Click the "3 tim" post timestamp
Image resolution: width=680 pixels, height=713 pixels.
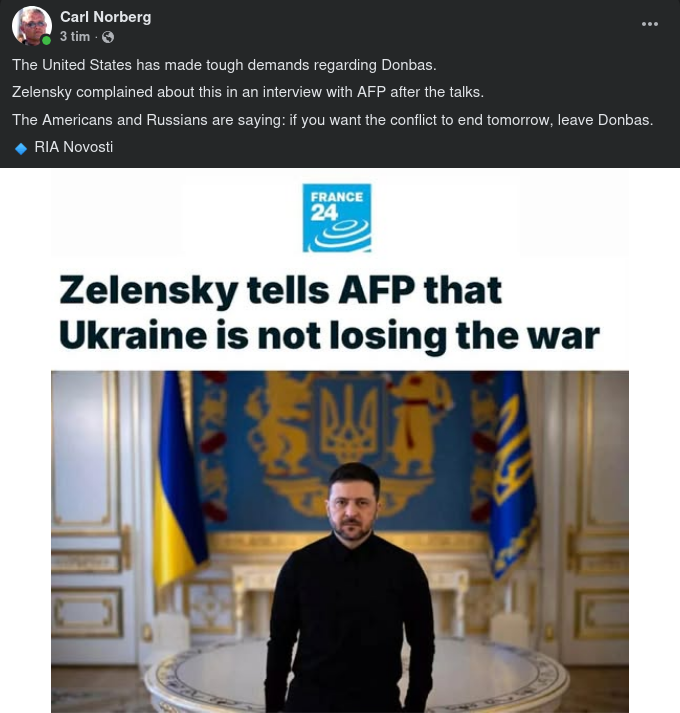[75, 37]
